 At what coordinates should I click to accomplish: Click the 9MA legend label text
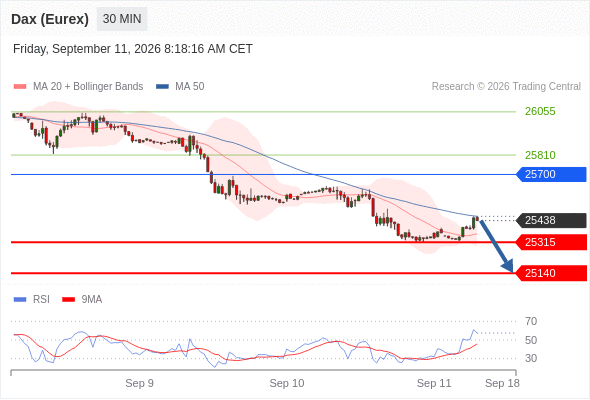tap(92, 300)
